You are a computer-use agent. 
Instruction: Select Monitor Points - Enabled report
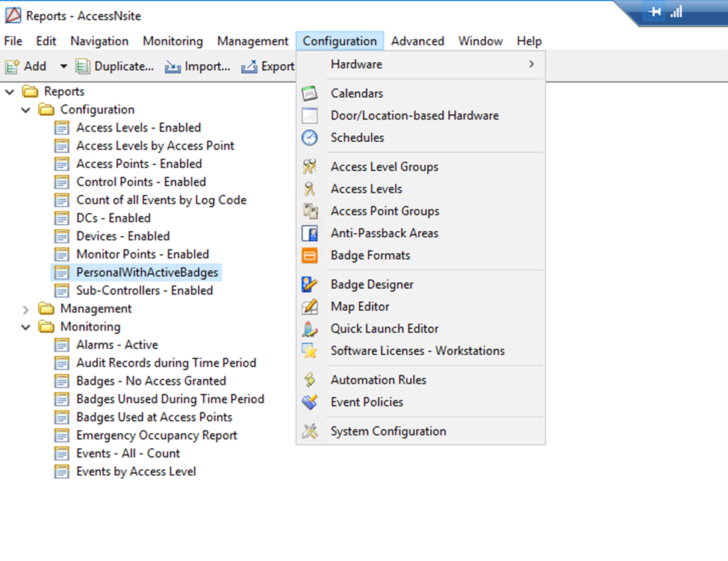coord(143,255)
